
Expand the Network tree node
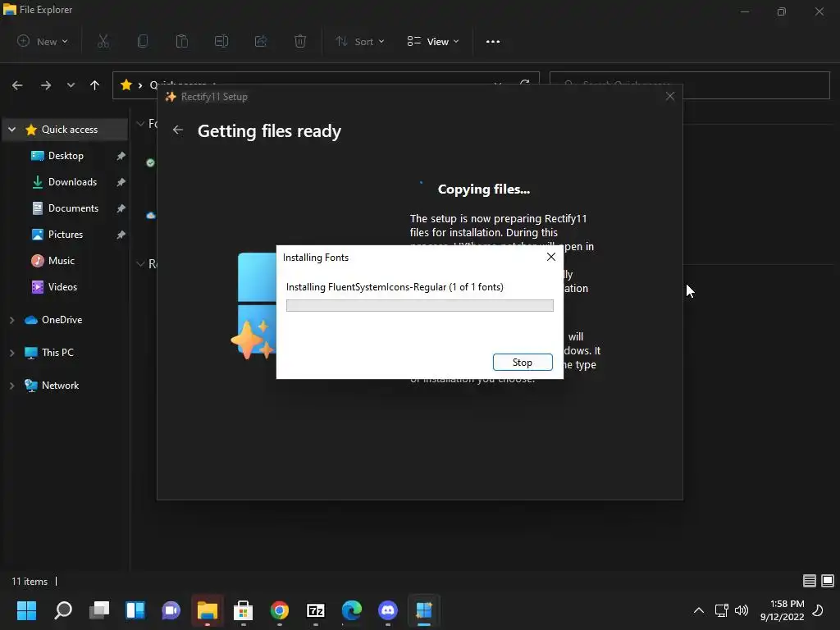click(x=11, y=386)
